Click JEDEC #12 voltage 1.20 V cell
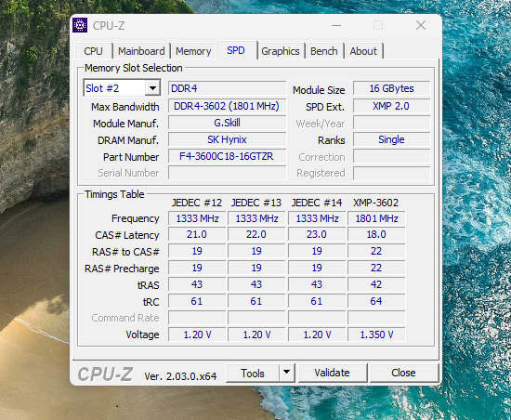Viewport: 511px width, 420px height. pos(197,335)
